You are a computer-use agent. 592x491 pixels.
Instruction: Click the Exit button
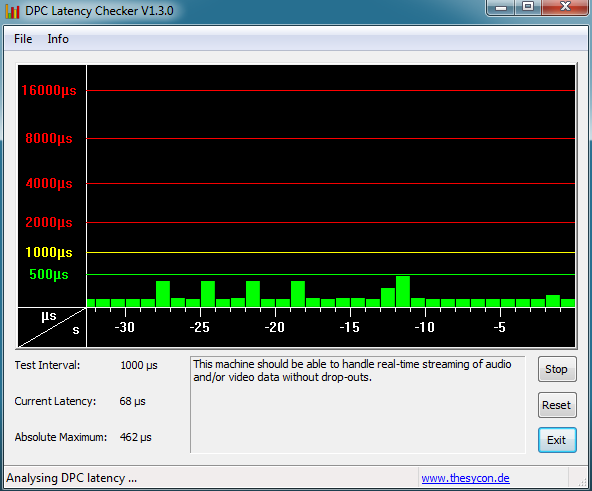(557, 440)
